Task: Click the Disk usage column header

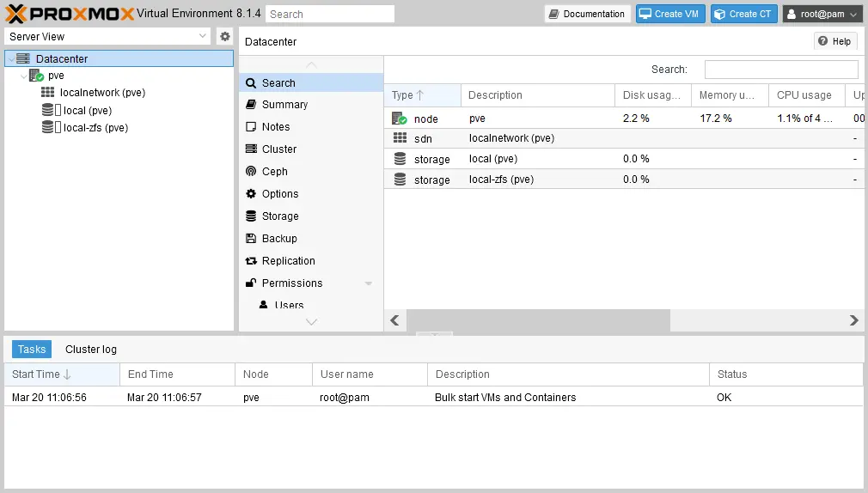Action: pos(652,95)
